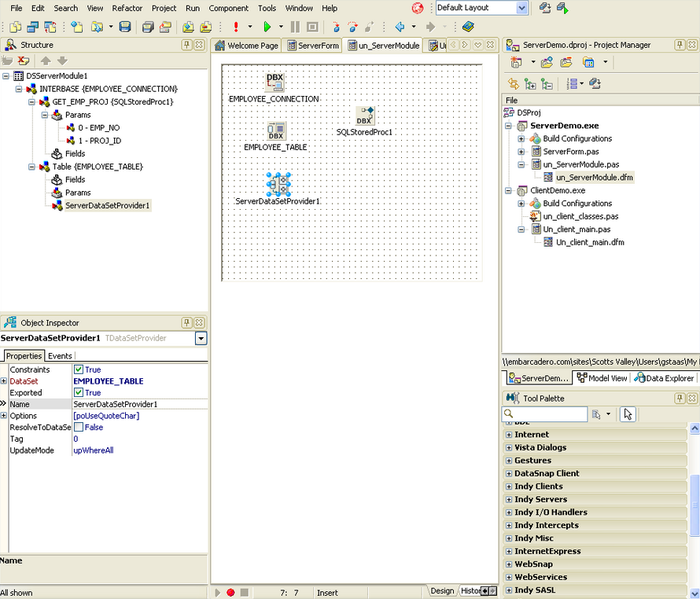Select un_client_classes.pas file
This screenshot has height=599, width=700.
point(580,216)
